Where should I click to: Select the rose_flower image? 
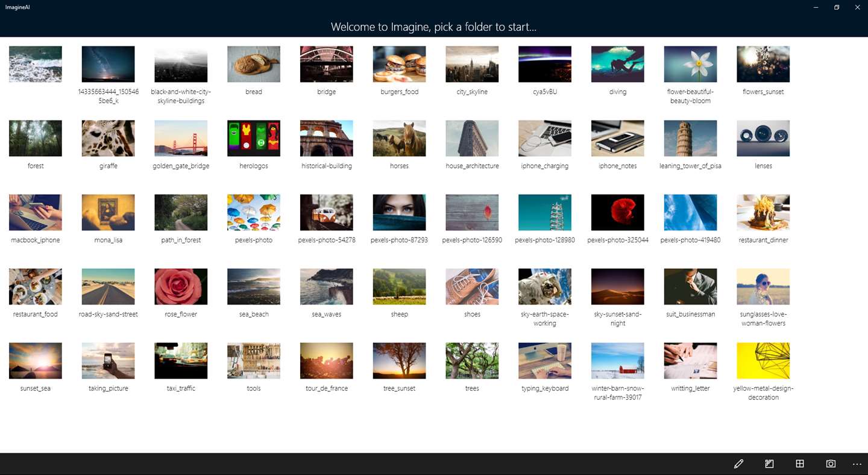(x=181, y=286)
